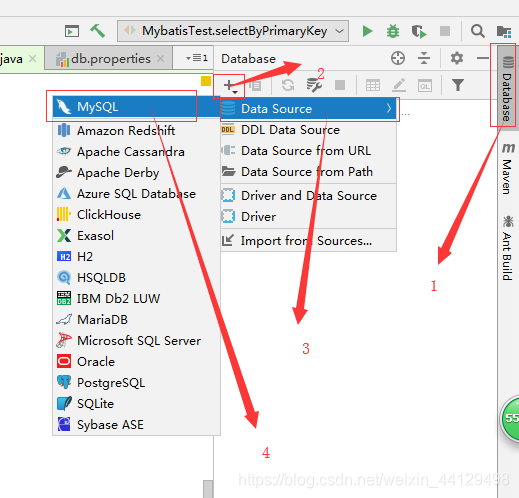Show the hidden tabs list dropdown
This screenshot has width=519, height=498.
[x=197, y=58]
